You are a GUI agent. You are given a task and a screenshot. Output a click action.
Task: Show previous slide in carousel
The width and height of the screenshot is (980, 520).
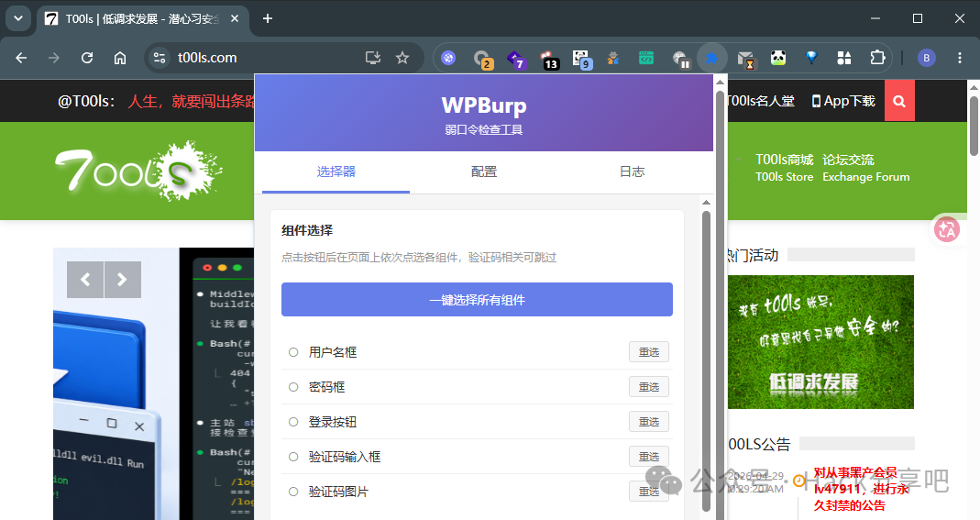click(85, 280)
